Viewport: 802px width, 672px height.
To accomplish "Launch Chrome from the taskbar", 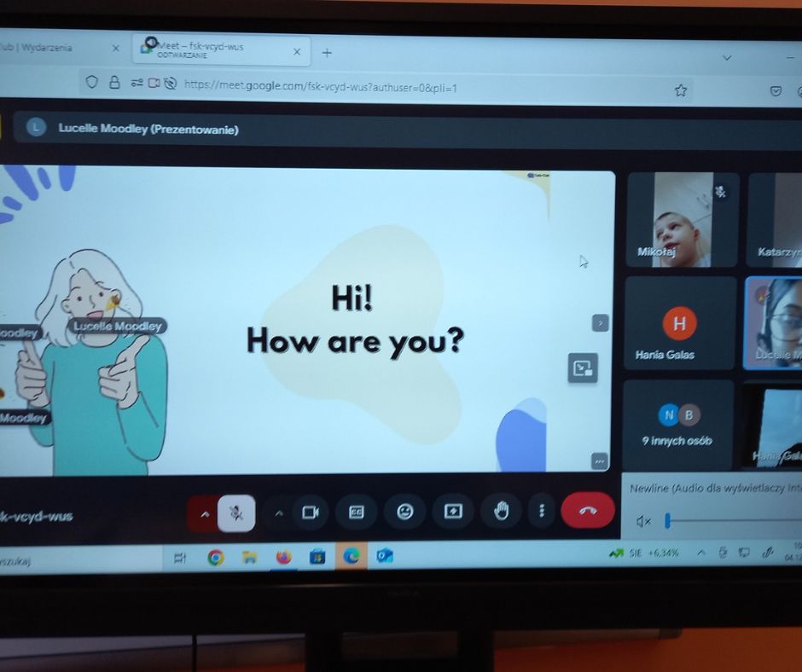I will (x=216, y=558).
